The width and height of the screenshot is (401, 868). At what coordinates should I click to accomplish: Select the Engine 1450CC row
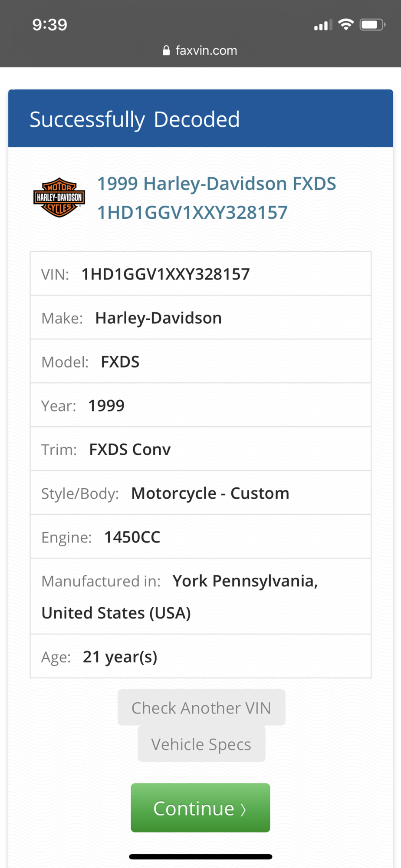coord(200,537)
